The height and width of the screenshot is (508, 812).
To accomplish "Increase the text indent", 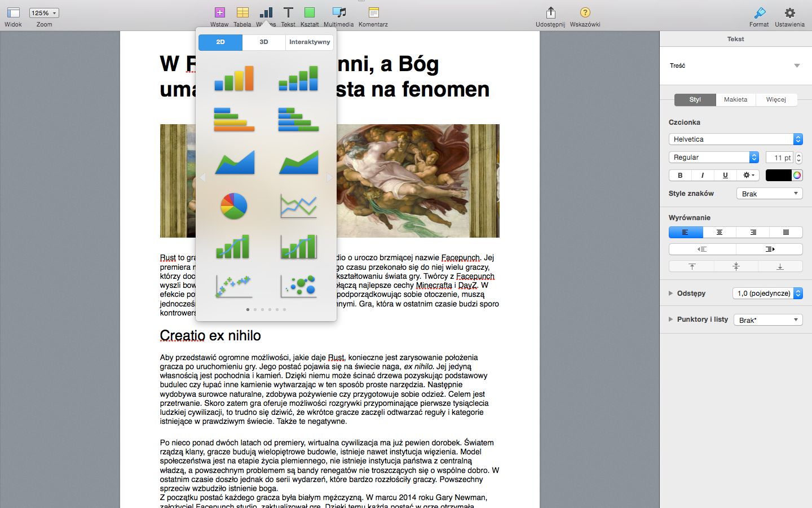I will coord(769,249).
